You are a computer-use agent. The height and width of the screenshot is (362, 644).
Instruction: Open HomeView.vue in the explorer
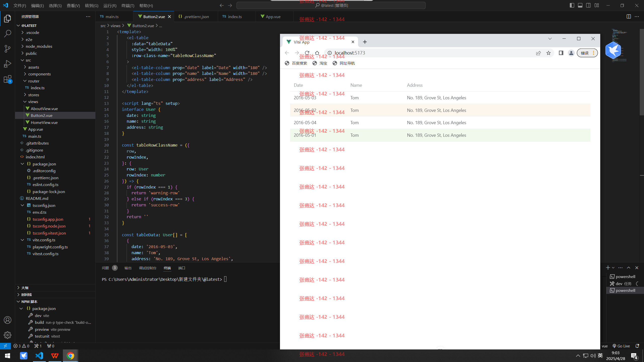point(44,122)
